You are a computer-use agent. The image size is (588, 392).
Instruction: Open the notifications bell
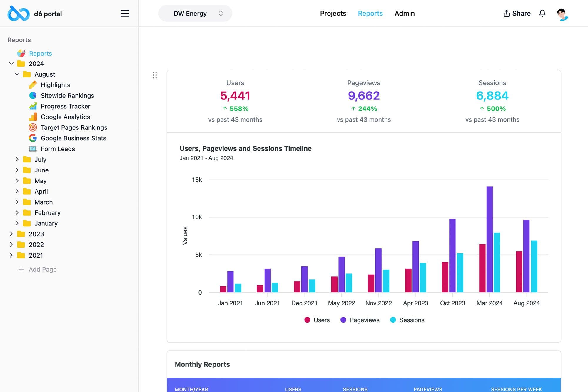[x=542, y=13]
